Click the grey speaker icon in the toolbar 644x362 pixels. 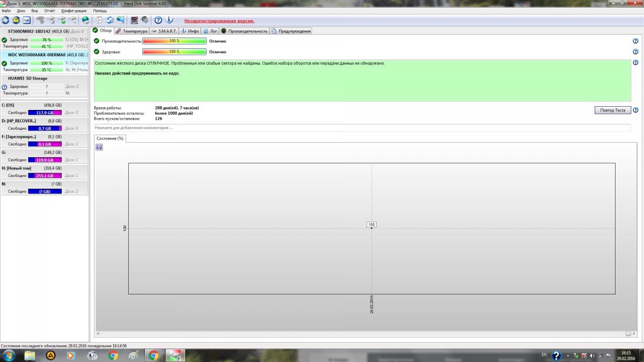pos(144,20)
